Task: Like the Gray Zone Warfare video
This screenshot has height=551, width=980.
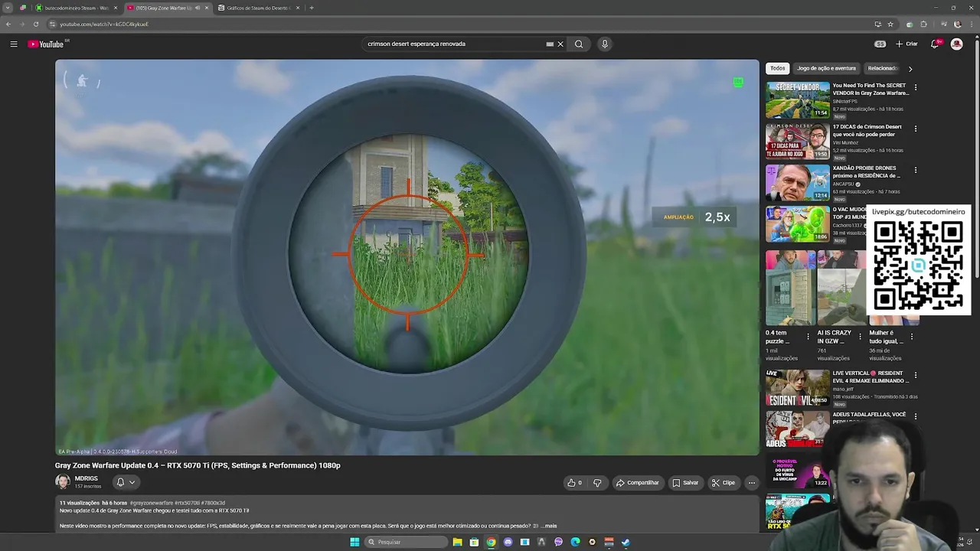Action: point(574,483)
